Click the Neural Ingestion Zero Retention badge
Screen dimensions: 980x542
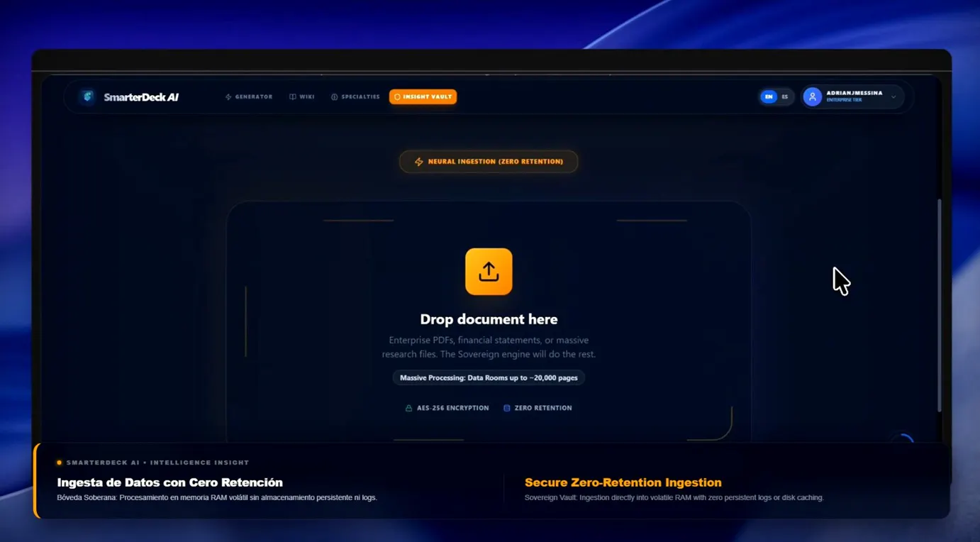click(x=489, y=162)
